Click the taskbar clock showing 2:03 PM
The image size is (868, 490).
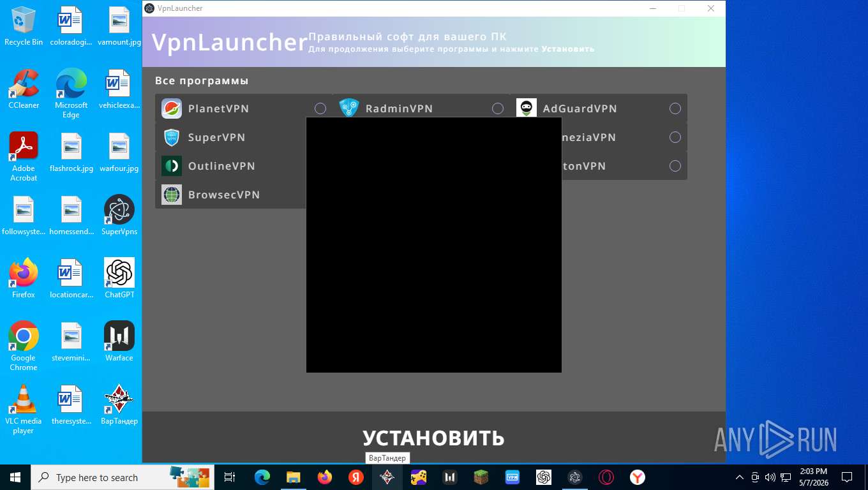pos(812,477)
